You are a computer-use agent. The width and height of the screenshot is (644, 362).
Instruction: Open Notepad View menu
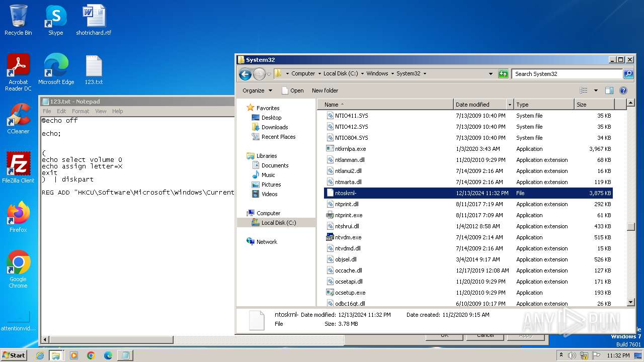101,111
